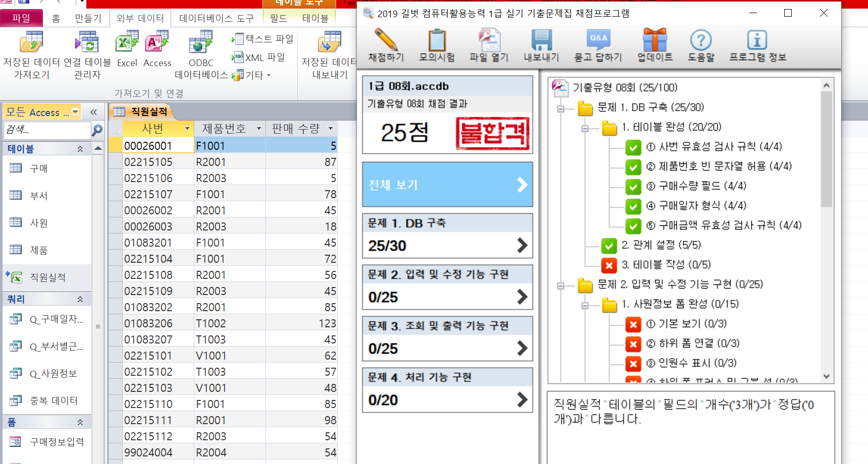Open the 만들기 ribbon tab
Viewport: 868px width, 464px height.
pyautogui.click(x=88, y=19)
